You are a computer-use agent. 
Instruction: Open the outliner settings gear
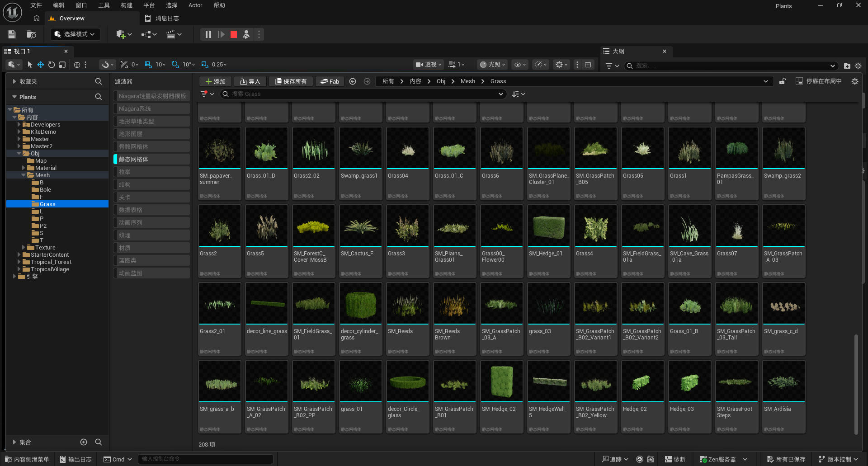(858, 66)
